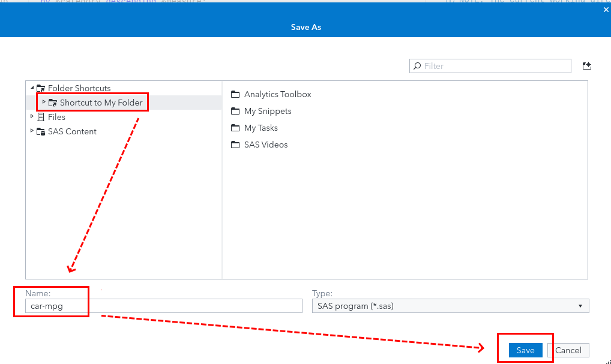Click the SAS Videos folder icon
The height and width of the screenshot is (364, 611).
tap(235, 145)
